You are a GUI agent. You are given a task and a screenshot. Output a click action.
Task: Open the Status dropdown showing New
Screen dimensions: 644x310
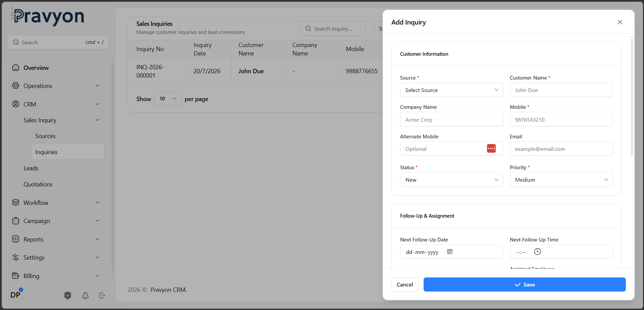pyautogui.click(x=452, y=180)
